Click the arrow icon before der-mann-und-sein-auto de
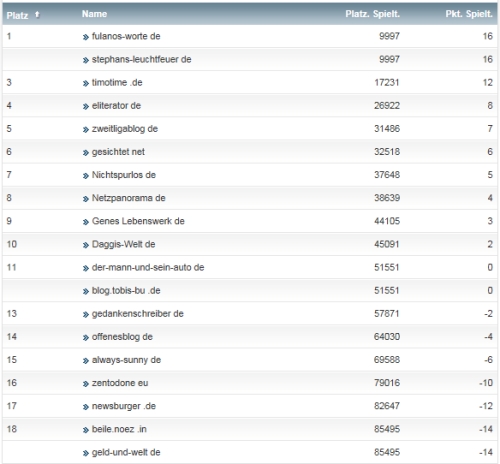This screenshot has width=500, height=464. coord(86,268)
